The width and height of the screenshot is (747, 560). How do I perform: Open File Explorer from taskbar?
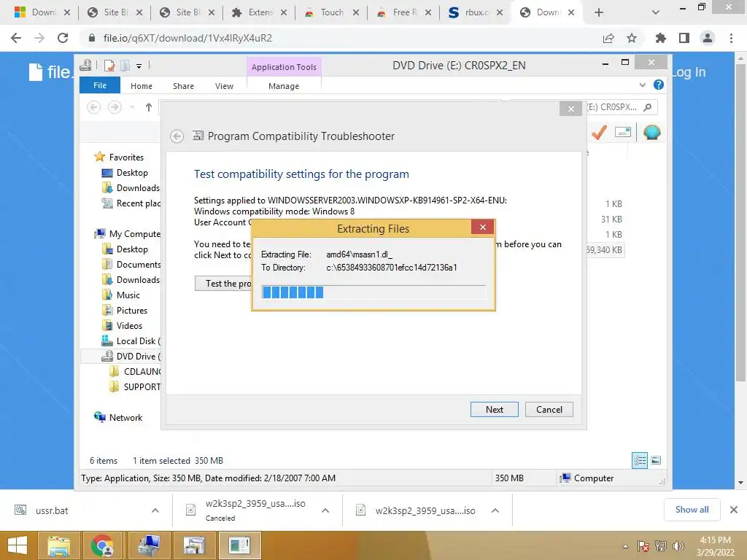click(x=58, y=545)
